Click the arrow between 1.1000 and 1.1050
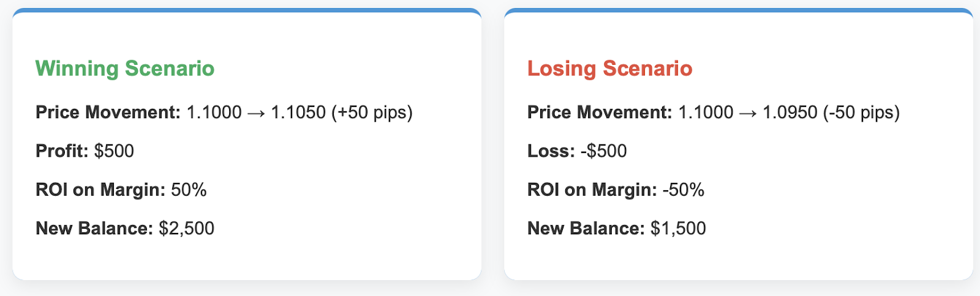Image resolution: width=980 pixels, height=296 pixels. [x=256, y=113]
